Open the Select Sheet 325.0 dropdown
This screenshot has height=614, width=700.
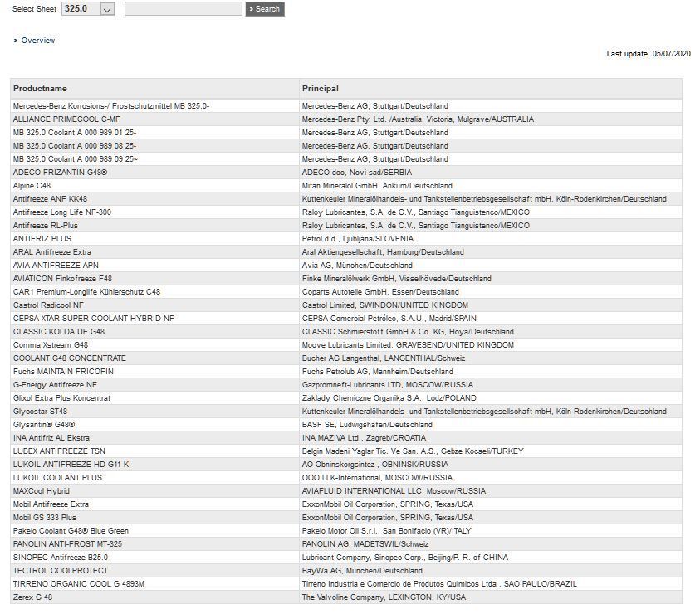click(x=88, y=9)
